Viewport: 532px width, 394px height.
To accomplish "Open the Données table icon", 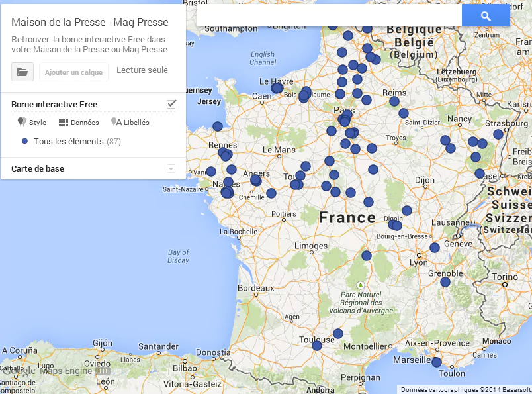I will point(64,123).
